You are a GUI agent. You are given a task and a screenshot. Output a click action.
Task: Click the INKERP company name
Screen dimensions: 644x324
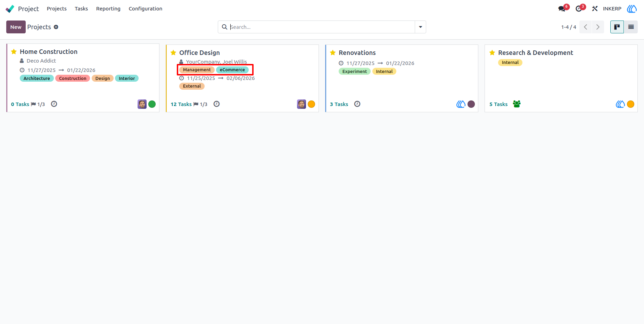click(x=612, y=9)
